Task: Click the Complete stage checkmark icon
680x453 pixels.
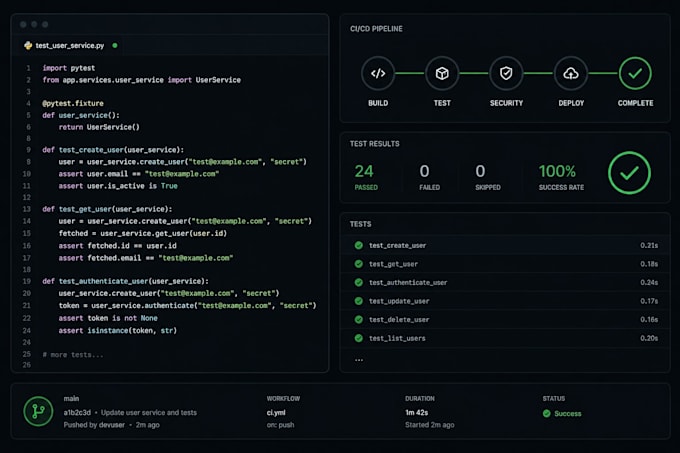Action: click(x=635, y=73)
